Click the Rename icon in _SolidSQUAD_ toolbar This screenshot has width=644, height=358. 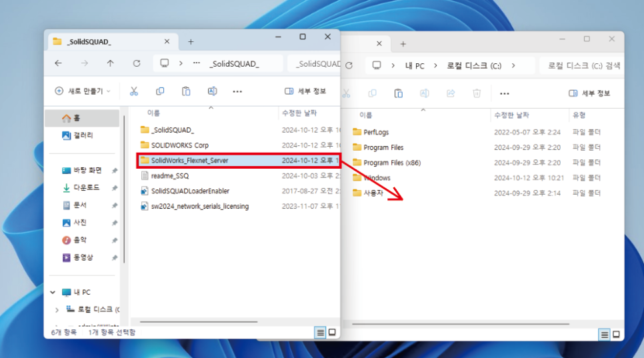pos(212,91)
